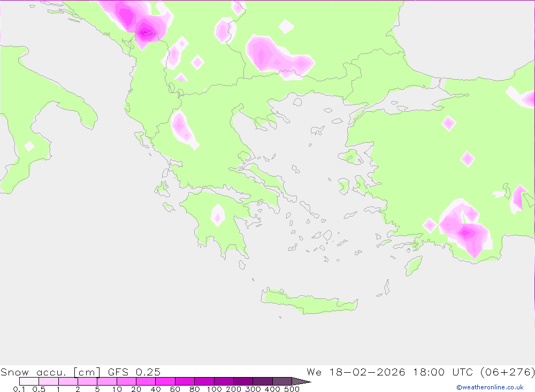
Task: Pick the 10–20 cm legend swatch
Action: pyautogui.click(x=127, y=381)
